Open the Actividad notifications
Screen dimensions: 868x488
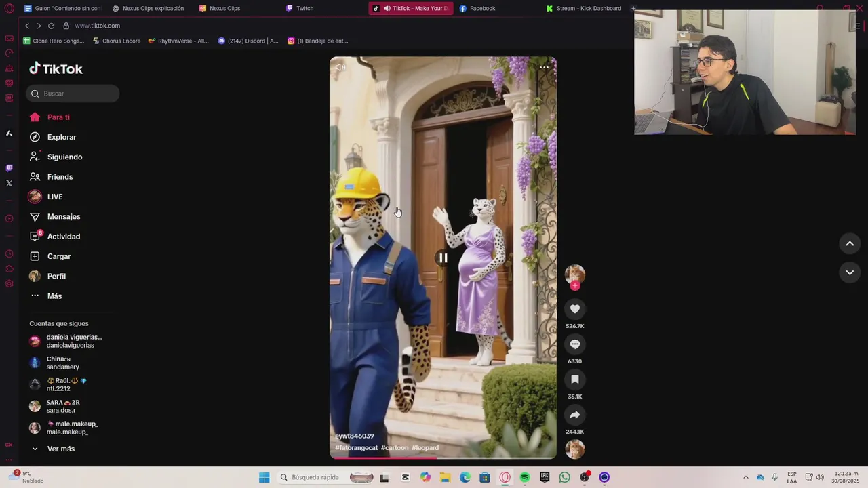click(x=54, y=237)
